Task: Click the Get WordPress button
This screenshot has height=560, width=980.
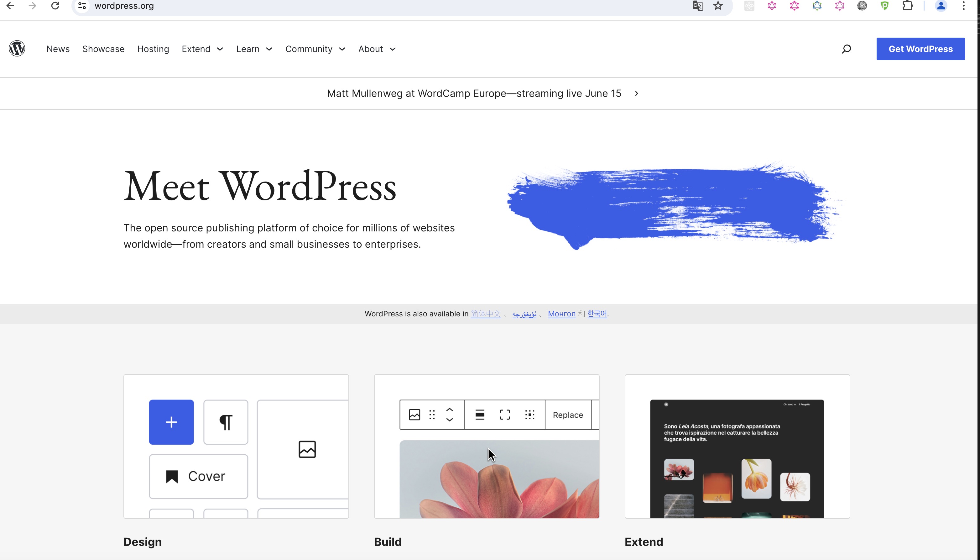Action: (920, 49)
